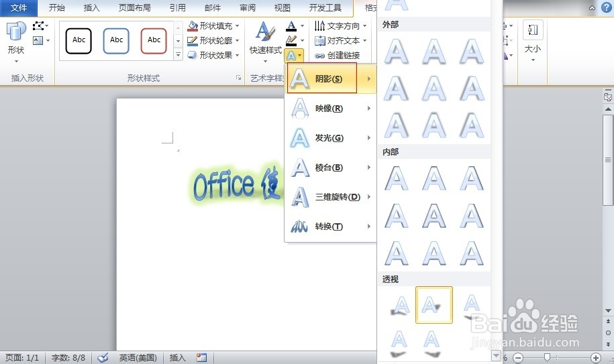The width and height of the screenshot is (614, 364).
Task: Open the 形状轮廓 dropdown
Action: pos(213,41)
